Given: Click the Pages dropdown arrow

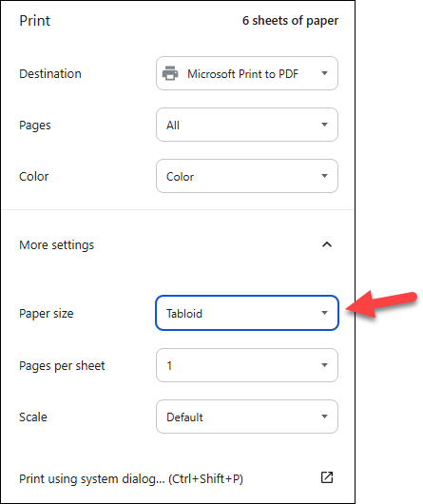Looking at the screenshot, I should (x=324, y=125).
